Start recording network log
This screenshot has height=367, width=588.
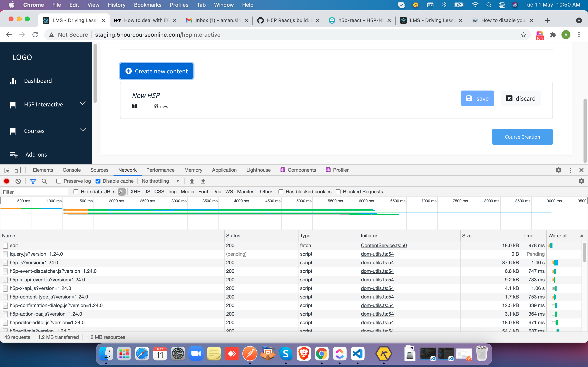[x=6, y=181]
